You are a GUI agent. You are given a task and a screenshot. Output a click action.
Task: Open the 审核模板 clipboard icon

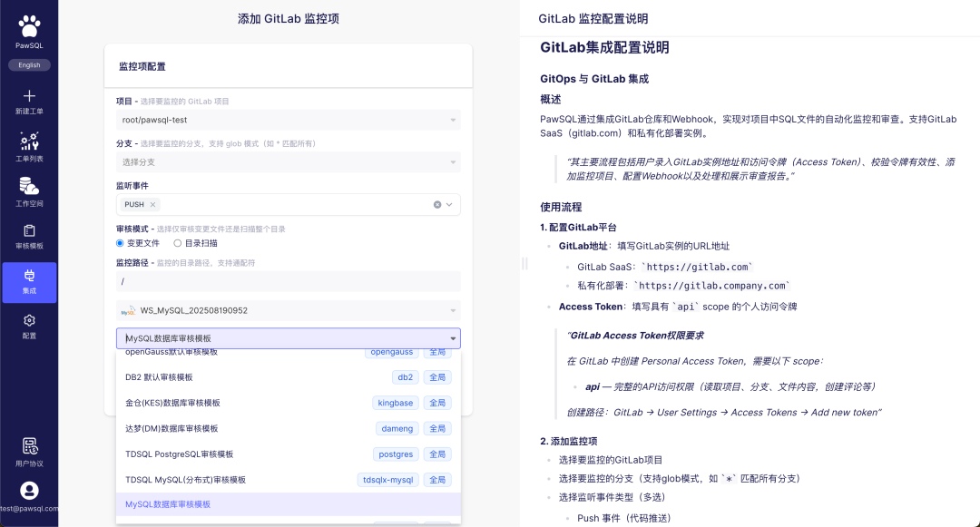pos(29,231)
